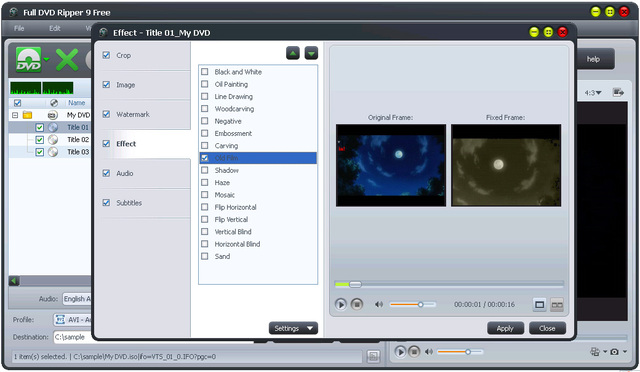Click the effect dialog title bar icon

click(104, 32)
